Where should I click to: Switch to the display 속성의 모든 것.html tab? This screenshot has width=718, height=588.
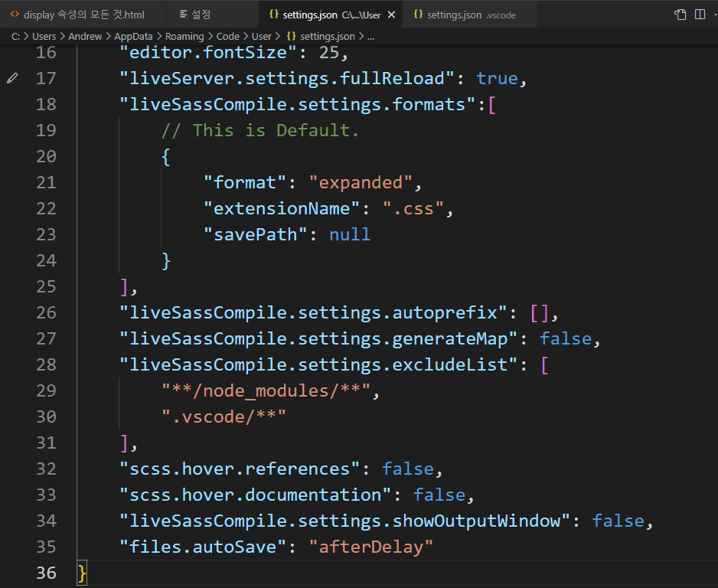tap(83, 15)
